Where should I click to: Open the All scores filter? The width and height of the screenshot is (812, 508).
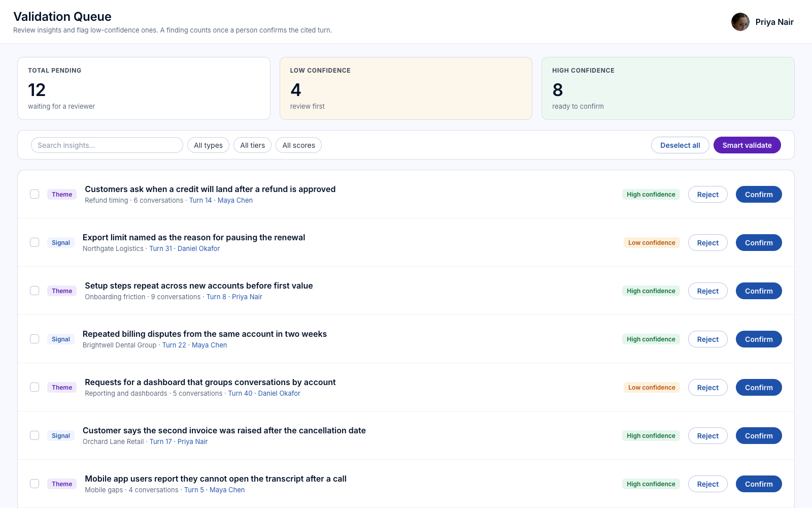[x=298, y=145]
